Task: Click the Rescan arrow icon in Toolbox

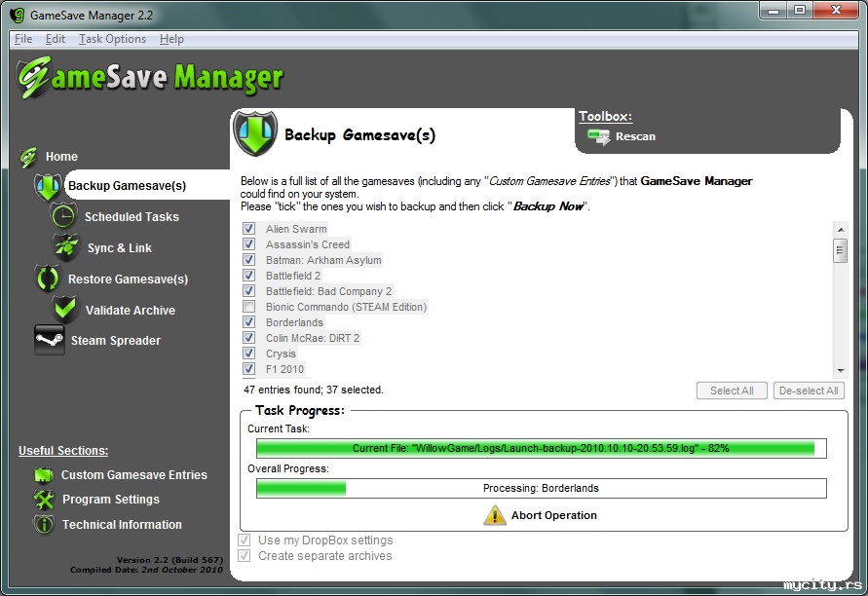Action: pyautogui.click(x=598, y=136)
